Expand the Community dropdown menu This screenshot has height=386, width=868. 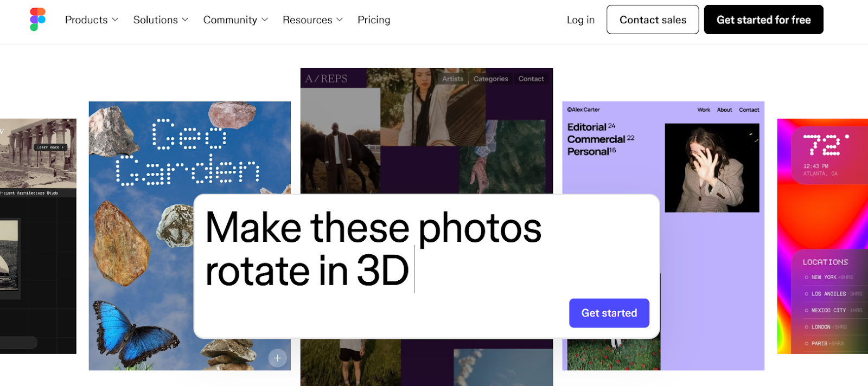pyautogui.click(x=235, y=20)
